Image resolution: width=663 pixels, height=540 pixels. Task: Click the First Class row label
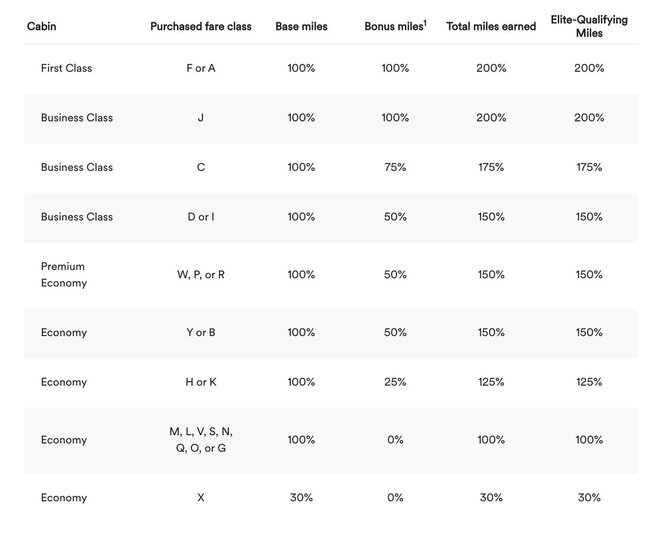(x=66, y=68)
